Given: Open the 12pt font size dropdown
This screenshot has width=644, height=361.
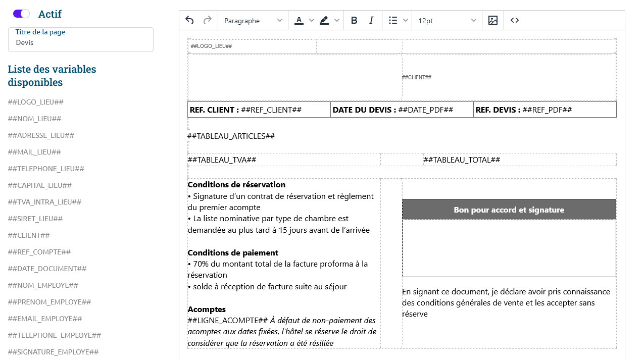Looking at the screenshot, I should (x=447, y=20).
